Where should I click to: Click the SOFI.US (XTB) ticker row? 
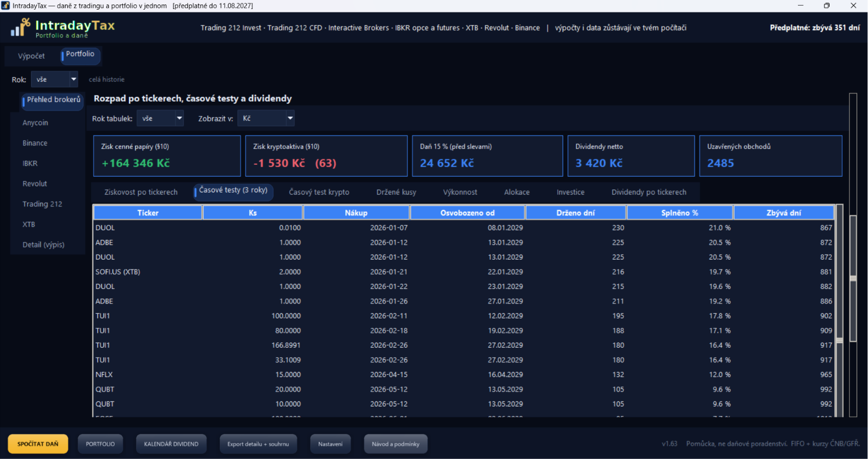click(464, 272)
